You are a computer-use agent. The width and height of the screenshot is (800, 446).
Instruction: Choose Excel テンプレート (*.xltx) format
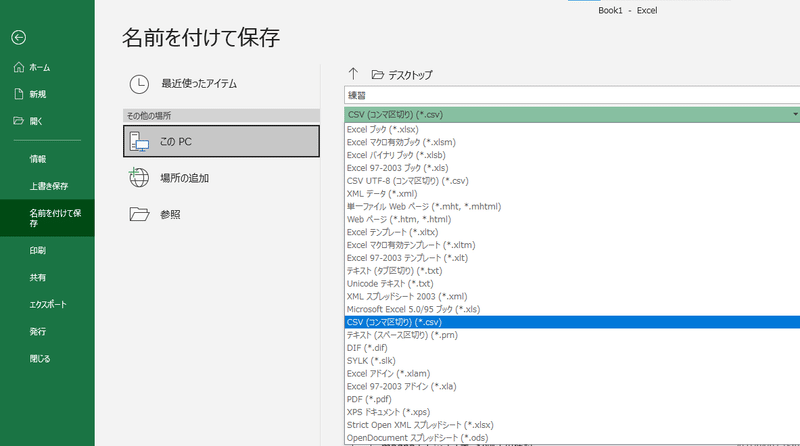[x=392, y=232]
